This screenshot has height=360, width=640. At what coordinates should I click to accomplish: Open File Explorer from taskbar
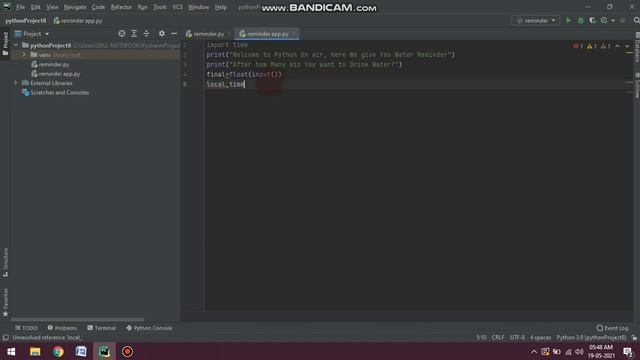point(35,351)
